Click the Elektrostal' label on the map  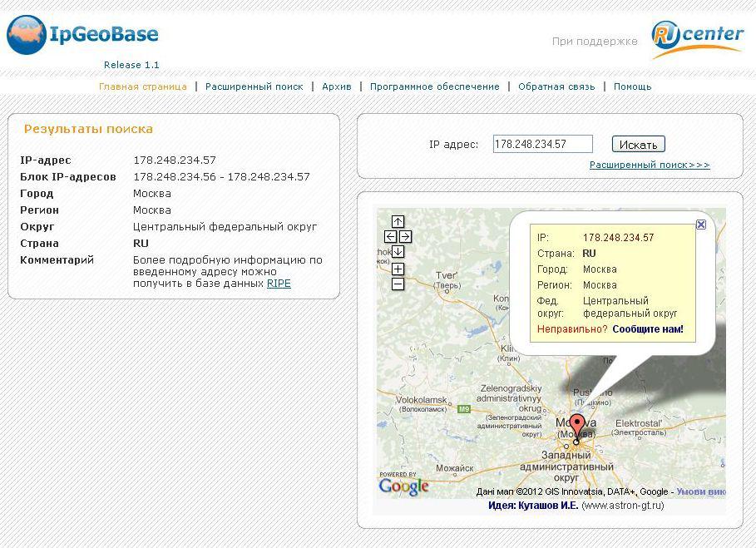click(639, 423)
